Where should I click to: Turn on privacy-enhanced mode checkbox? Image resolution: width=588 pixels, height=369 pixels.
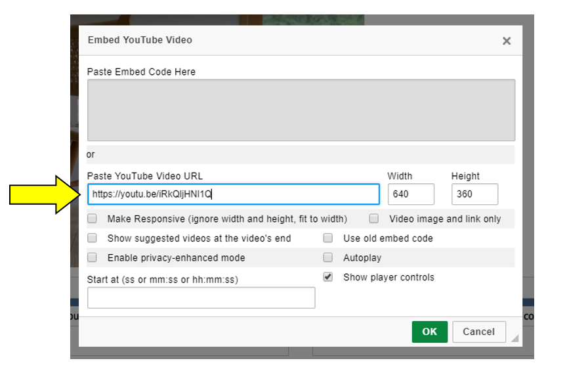pos(93,258)
